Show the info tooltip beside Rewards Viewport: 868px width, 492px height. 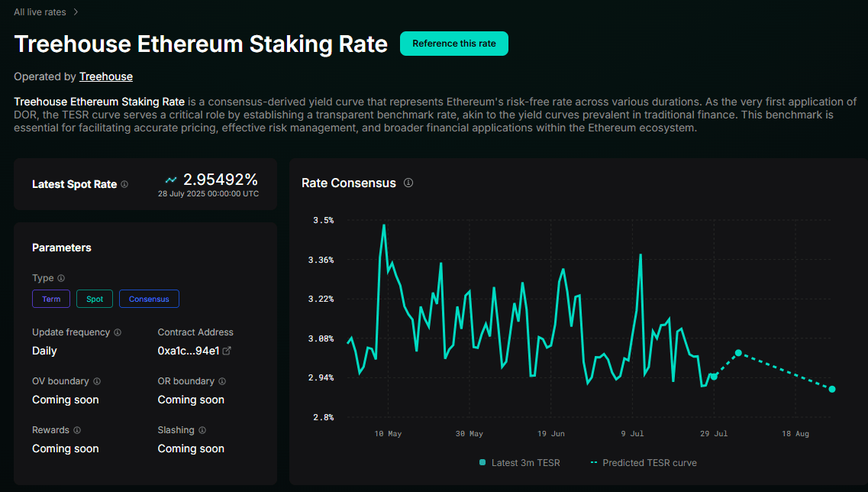pos(77,430)
